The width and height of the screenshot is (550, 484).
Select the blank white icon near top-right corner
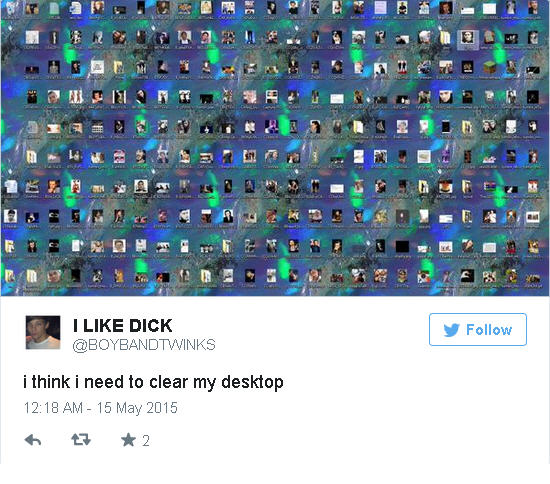click(489, 8)
